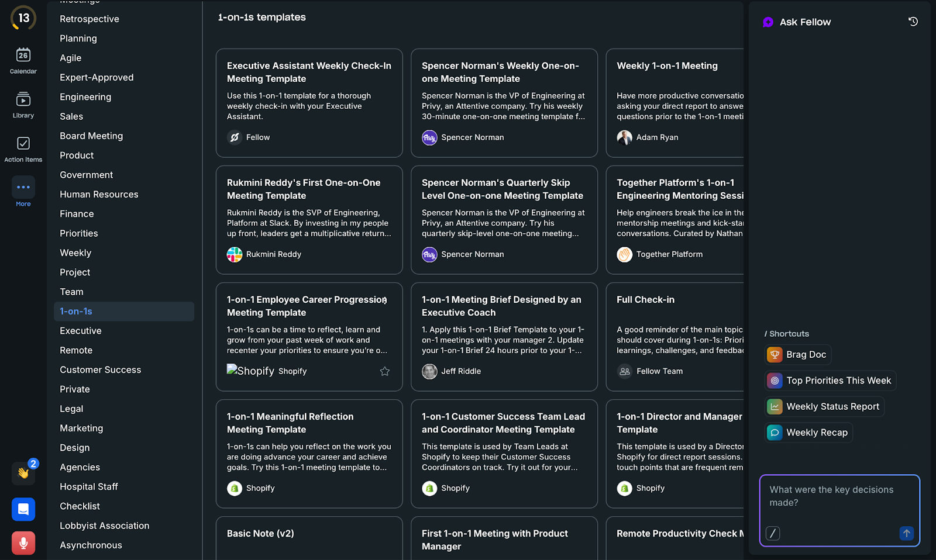Image resolution: width=936 pixels, height=560 pixels.
Task: Switch to the Human Resources category
Action: 99,194
